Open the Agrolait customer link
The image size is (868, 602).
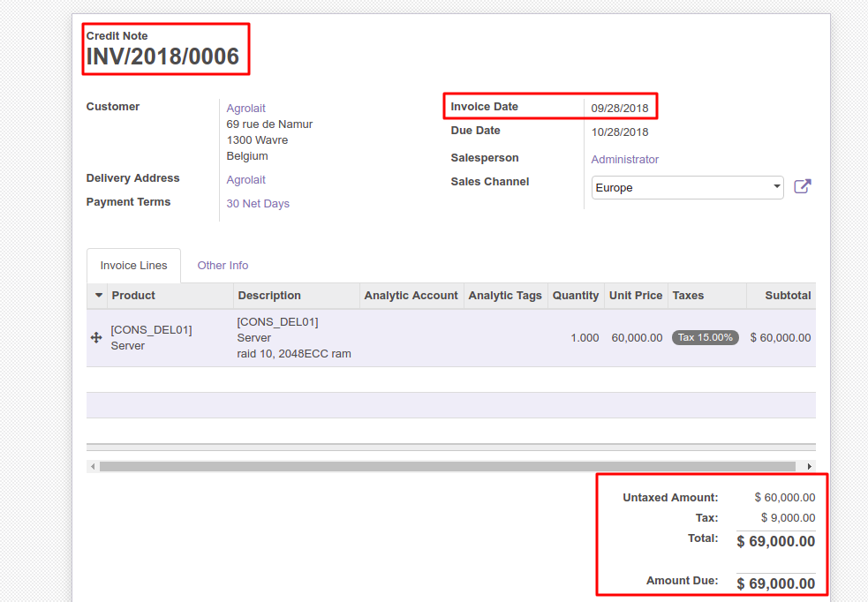click(245, 108)
